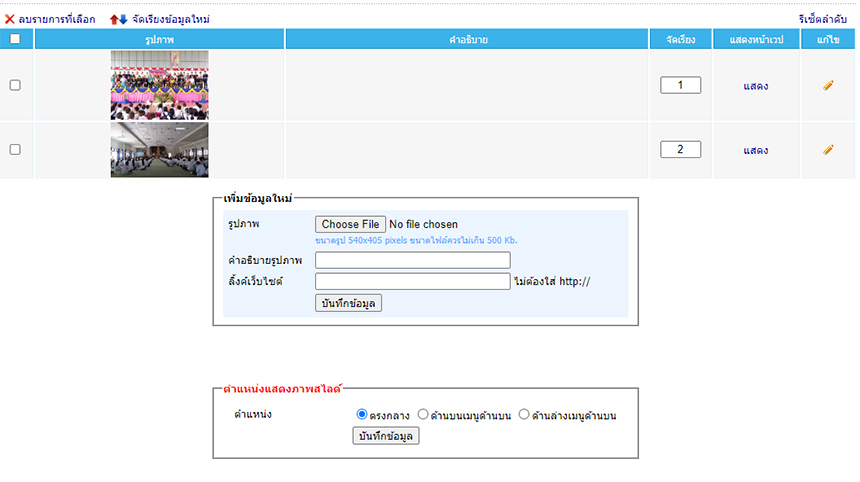The height and width of the screenshot is (482, 860).
Task: Click the คำอธิบาย column header
Action: click(467, 39)
